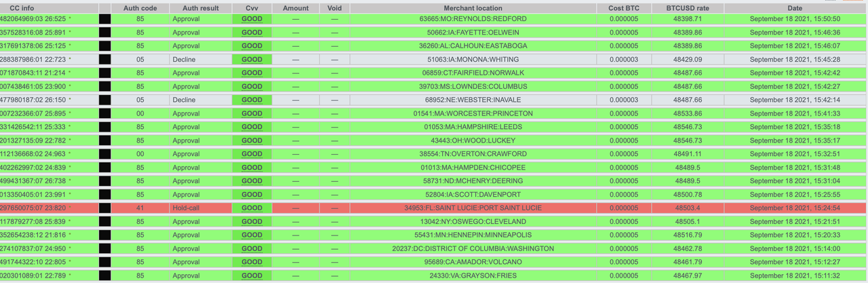This screenshot has width=868, height=283.
Task: Click Decline result in MONONA:WHITING row
Action: [x=184, y=60]
